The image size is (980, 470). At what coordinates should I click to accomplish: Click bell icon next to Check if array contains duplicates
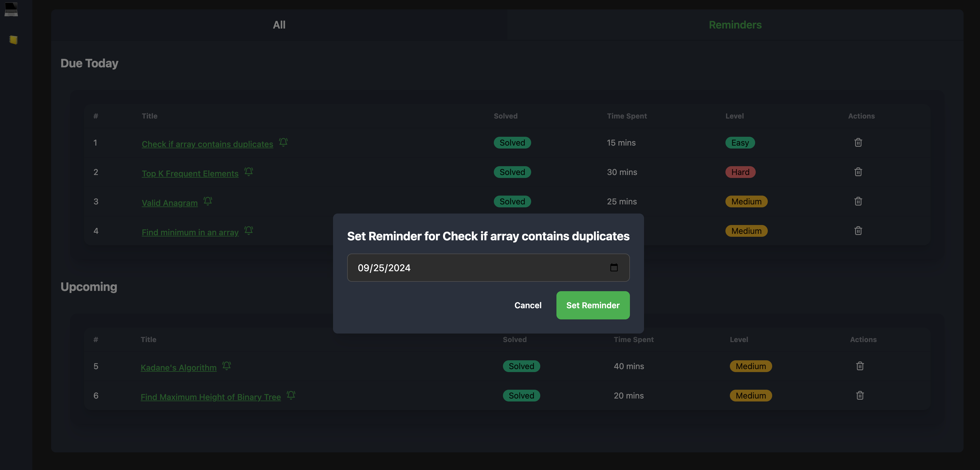coord(283,142)
